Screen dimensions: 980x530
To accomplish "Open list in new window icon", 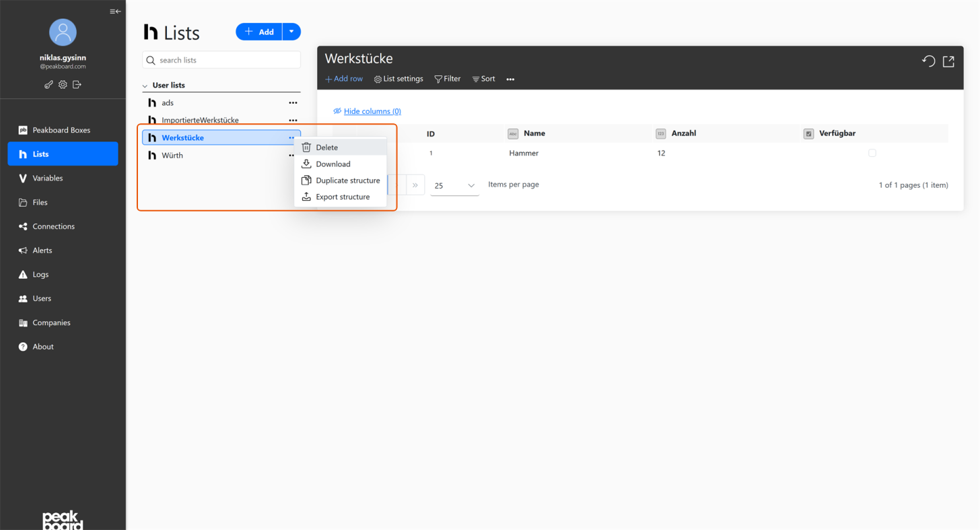I will (948, 61).
